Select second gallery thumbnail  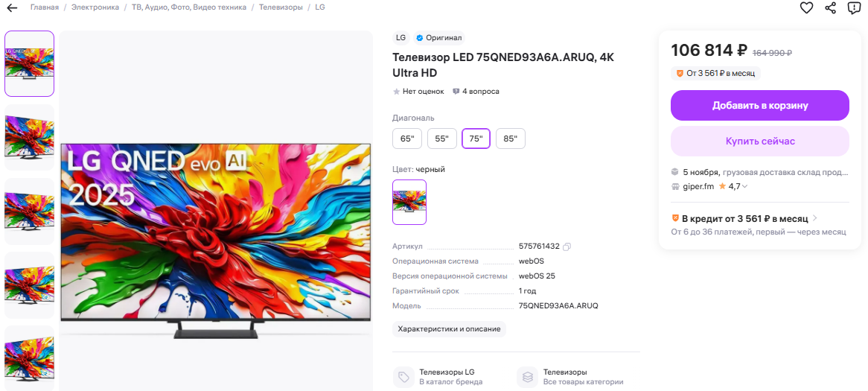point(29,137)
